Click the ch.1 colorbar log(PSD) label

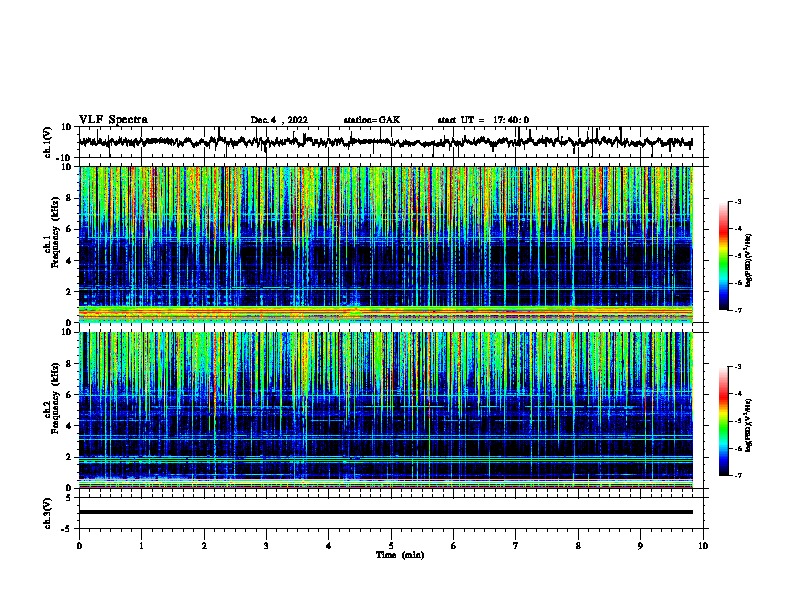748,260
